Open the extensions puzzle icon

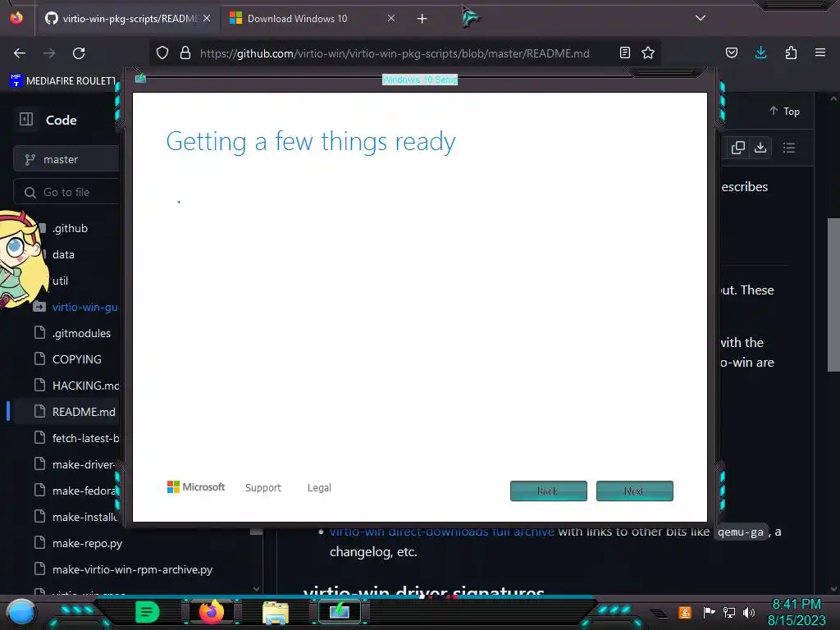coord(791,52)
